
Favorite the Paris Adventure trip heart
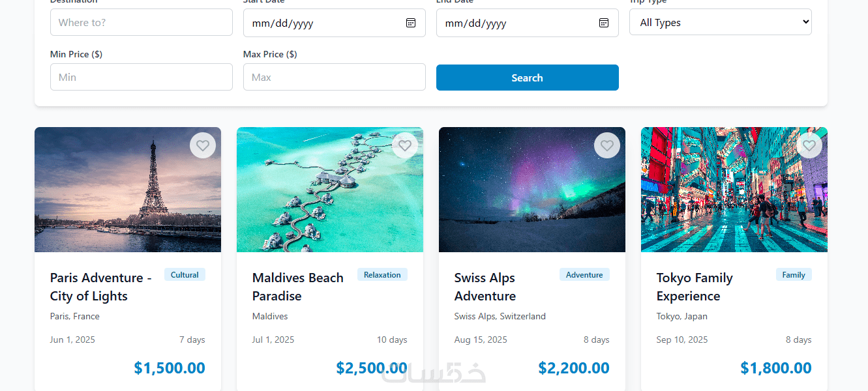[203, 145]
